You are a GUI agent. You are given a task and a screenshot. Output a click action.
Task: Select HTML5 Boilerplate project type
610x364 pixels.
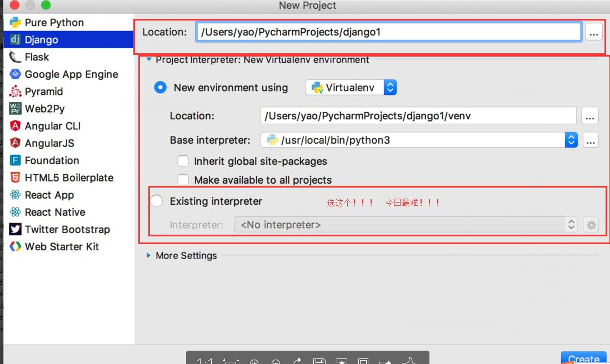(68, 178)
